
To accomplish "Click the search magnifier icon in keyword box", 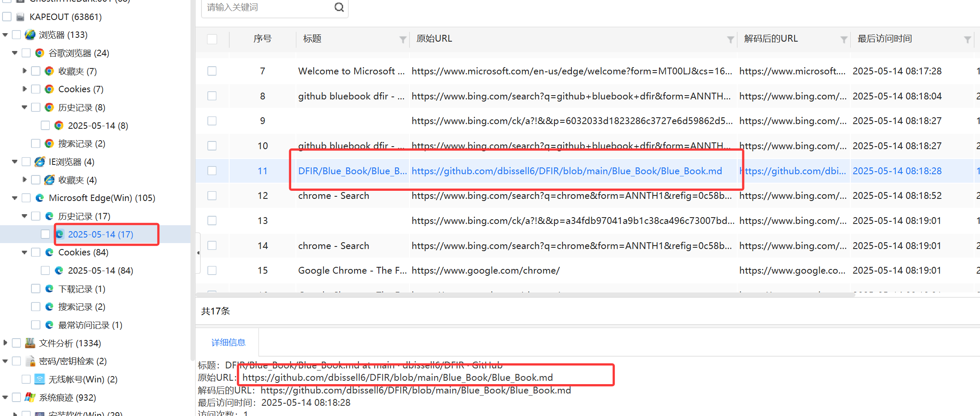I will 339,7.
